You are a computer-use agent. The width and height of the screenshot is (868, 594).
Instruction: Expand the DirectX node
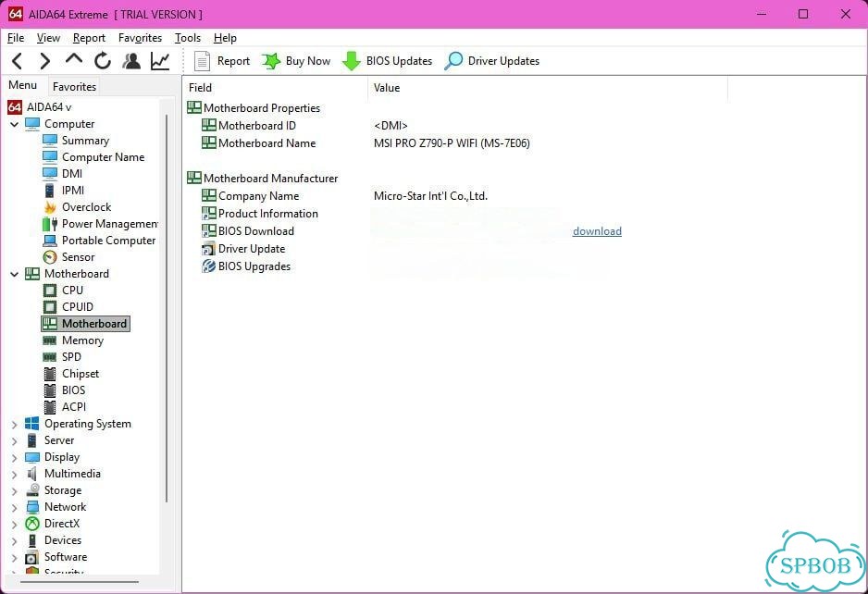pyautogui.click(x=15, y=525)
